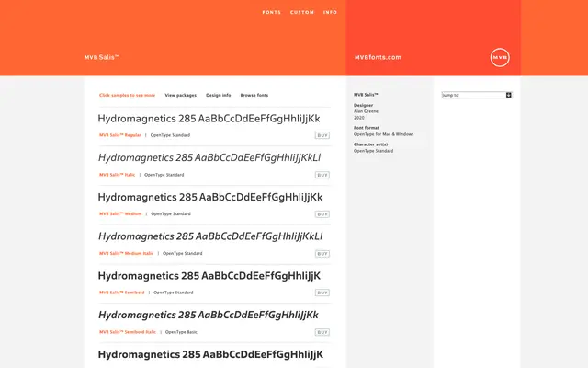The image size is (588, 368).
Task: Click the Semibold Hydromagnetics sample image
Action: [209, 276]
